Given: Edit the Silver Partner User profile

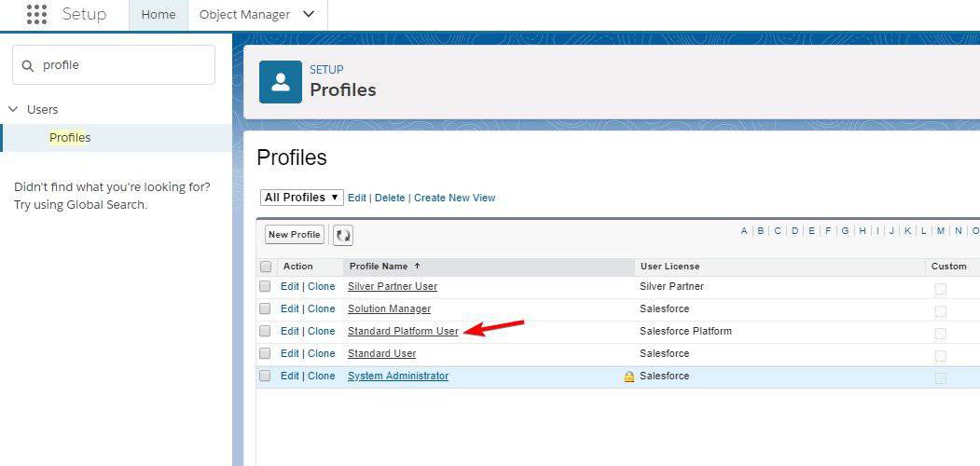Looking at the screenshot, I should (x=289, y=286).
